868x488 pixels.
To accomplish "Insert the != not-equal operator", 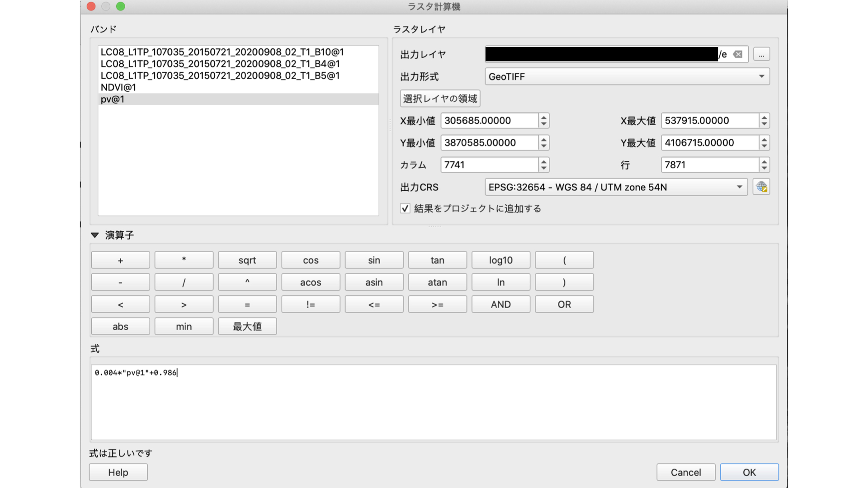I will (311, 305).
